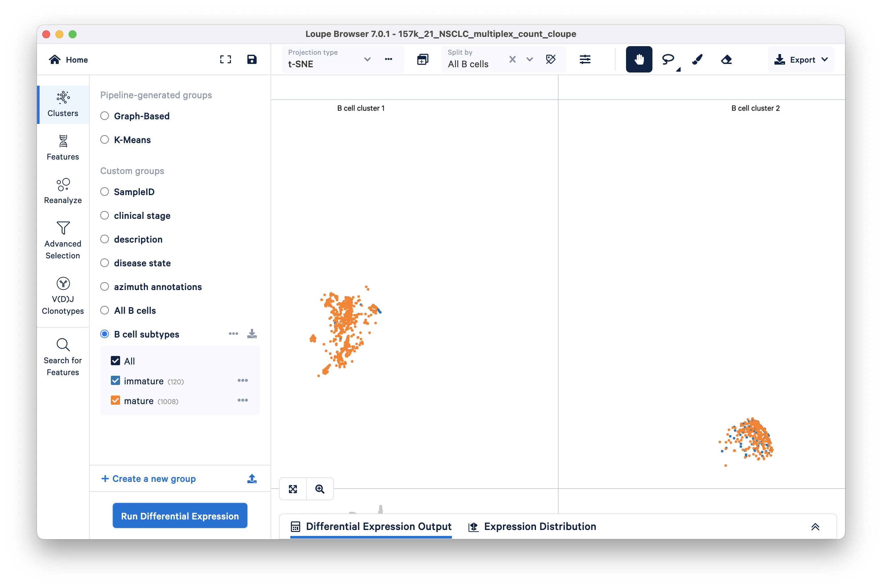Open V(D)J Clonotypes panel
882x588 pixels.
63,296
